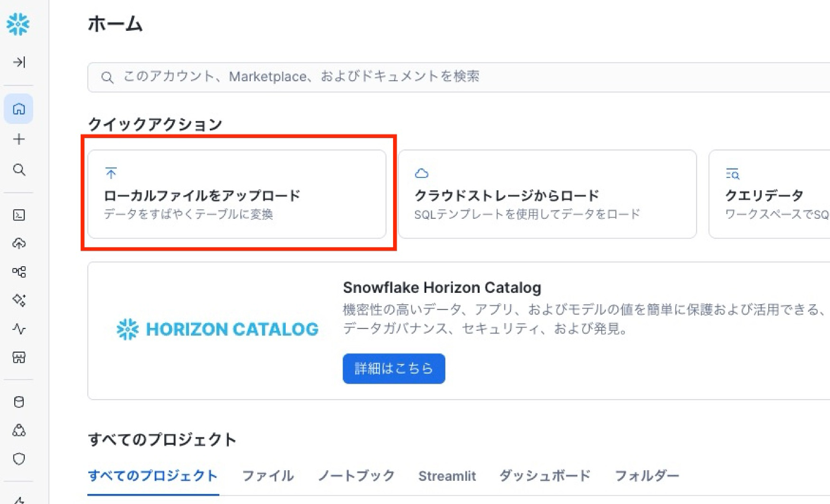Open the Governance shield icon
This screenshot has width=830, height=504.
coord(18,459)
